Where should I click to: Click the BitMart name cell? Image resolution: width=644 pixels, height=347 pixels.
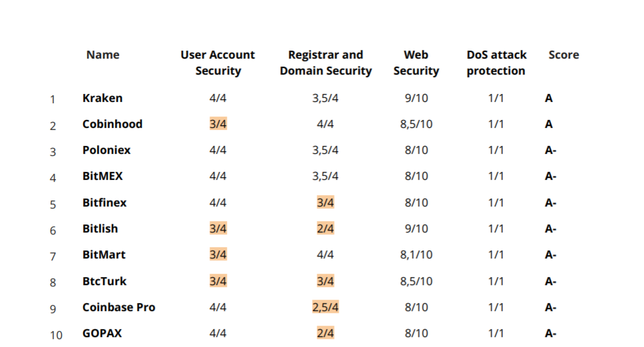pos(104,254)
